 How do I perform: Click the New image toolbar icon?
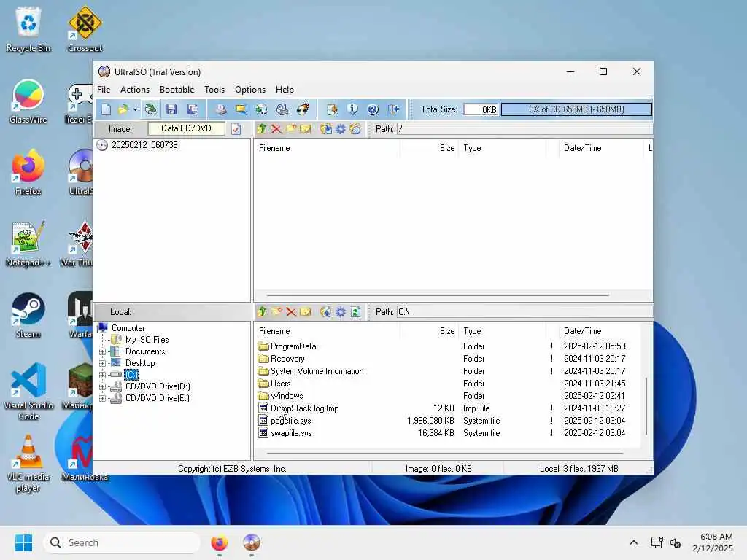tap(106, 109)
